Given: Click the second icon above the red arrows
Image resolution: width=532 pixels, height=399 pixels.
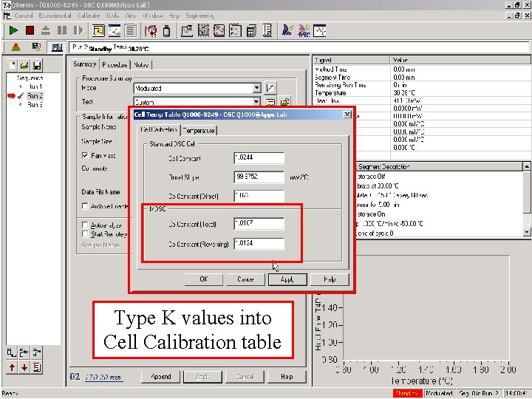Looking at the screenshot, I should [24, 353].
